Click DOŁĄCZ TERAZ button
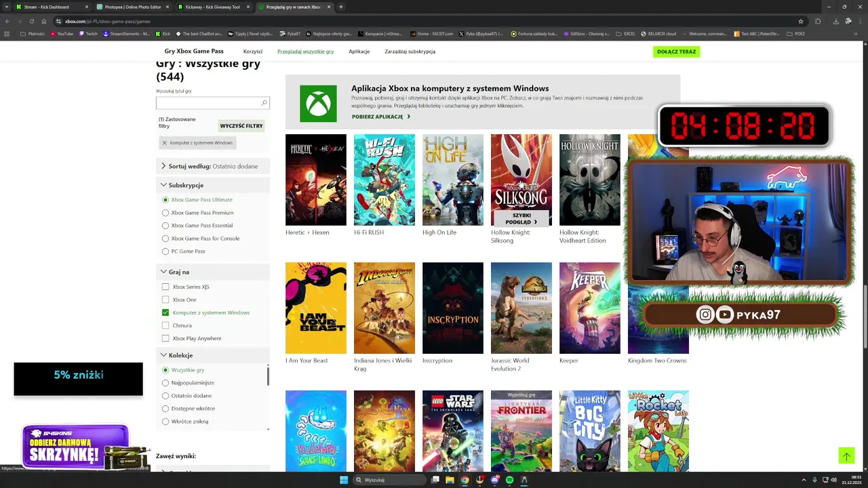The image size is (868, 488). click(676, 52)
